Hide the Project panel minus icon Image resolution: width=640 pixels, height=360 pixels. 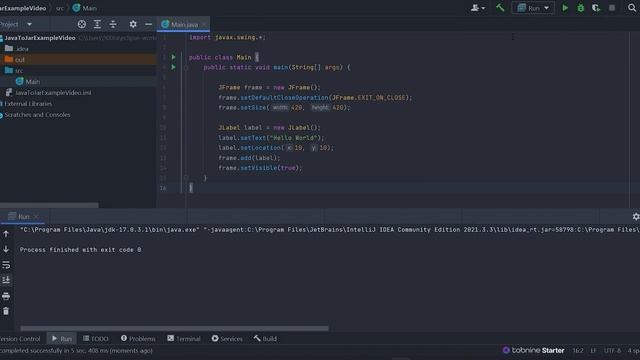point(148,24)
